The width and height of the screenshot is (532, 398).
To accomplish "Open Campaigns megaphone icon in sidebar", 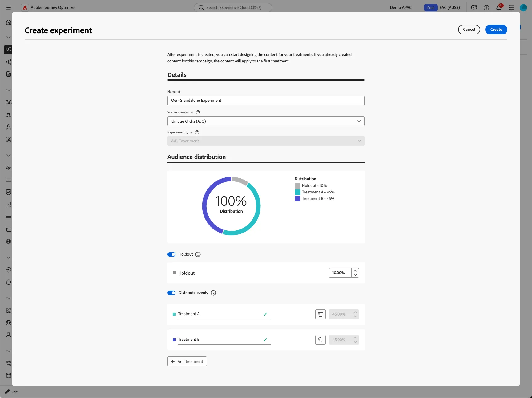I will (9, 50).
